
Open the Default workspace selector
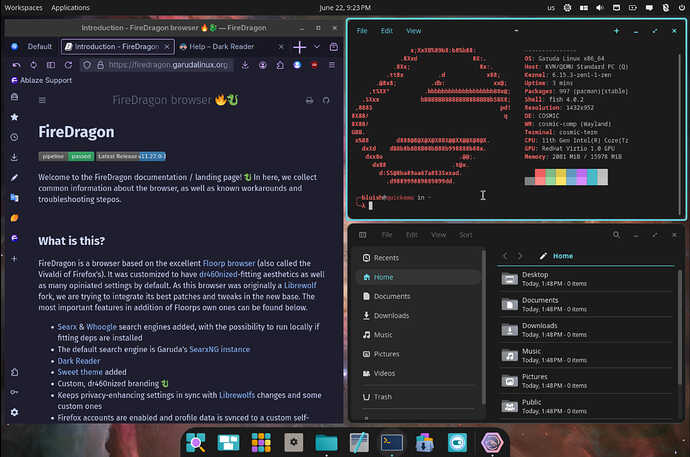point(32,47)
